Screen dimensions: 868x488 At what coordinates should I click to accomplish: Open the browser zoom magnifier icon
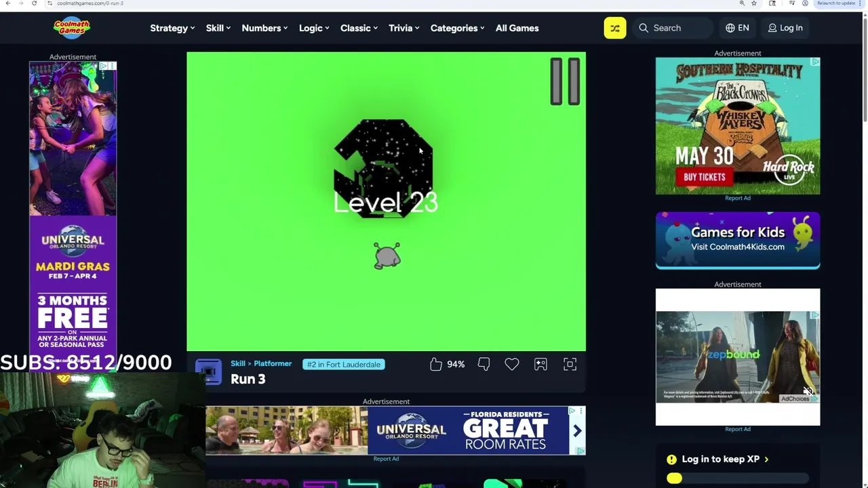[x=742, y=3]
